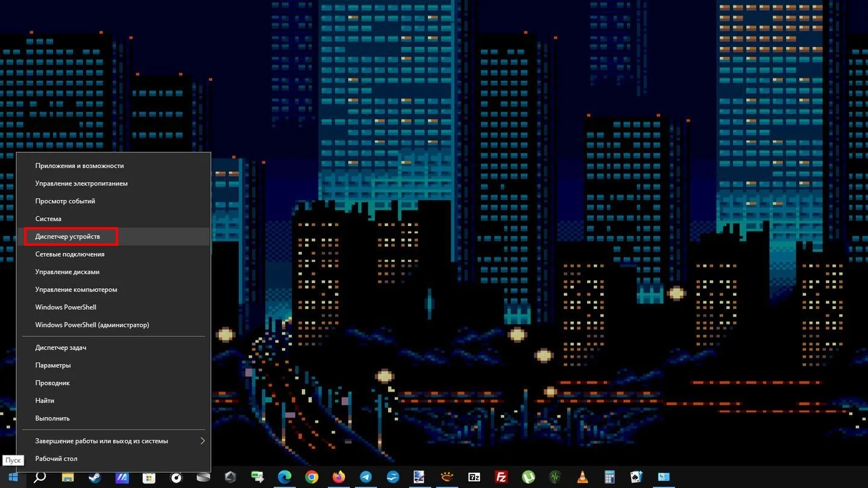This screenshot has width=868, height=488.
Task: Open Microsoft Edge from the taskbar
Action: tap(285, 477)
